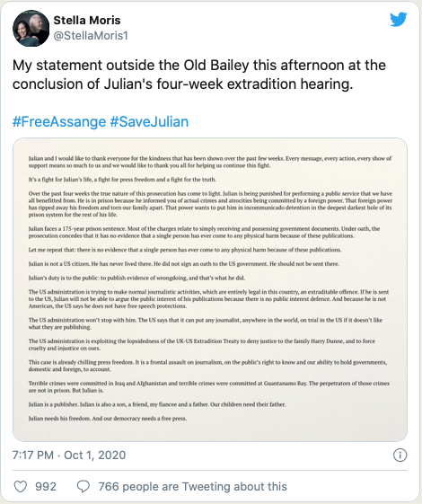Click the final line 'Julian needs his freedom'
The image size is (422, 504).
(x=108, y=419)
